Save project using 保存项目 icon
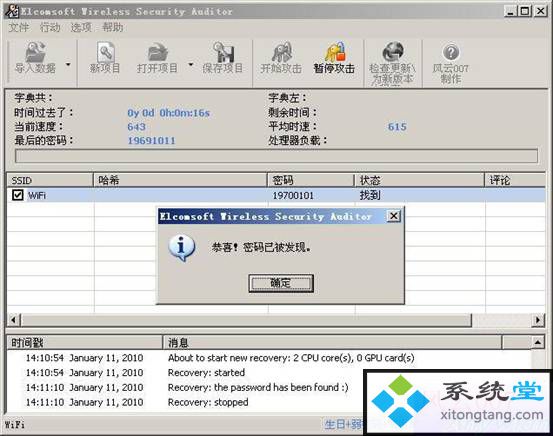 (223, 58)
